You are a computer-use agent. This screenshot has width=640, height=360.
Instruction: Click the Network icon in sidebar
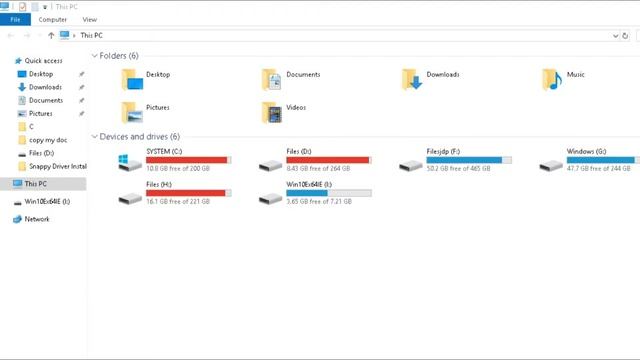(17, 219)
